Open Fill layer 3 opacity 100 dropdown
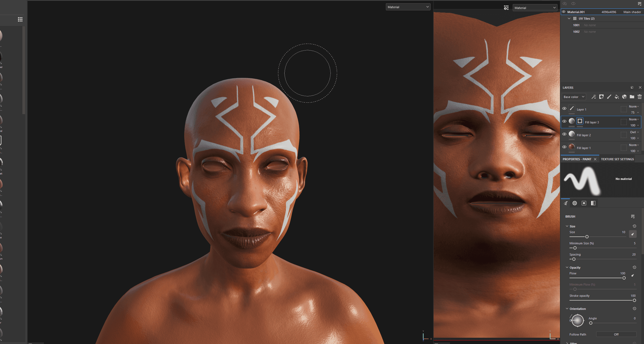Screen dimensions: 644x344 click(x=635, y=125)
